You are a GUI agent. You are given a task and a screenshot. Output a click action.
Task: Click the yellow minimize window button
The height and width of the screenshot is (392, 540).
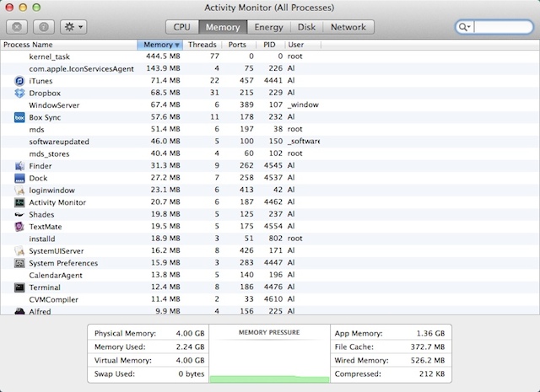pos(23,8)
